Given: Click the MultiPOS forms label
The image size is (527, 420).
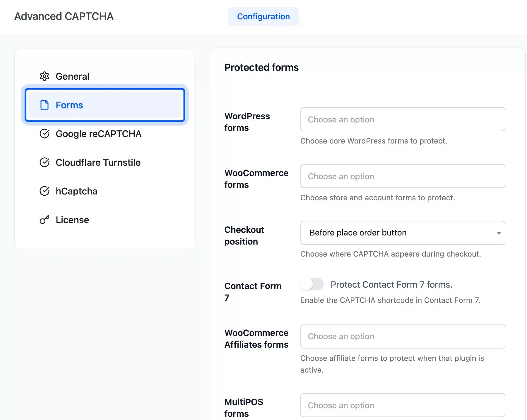Looking at the screenshot, I should [x=244, y=408].
